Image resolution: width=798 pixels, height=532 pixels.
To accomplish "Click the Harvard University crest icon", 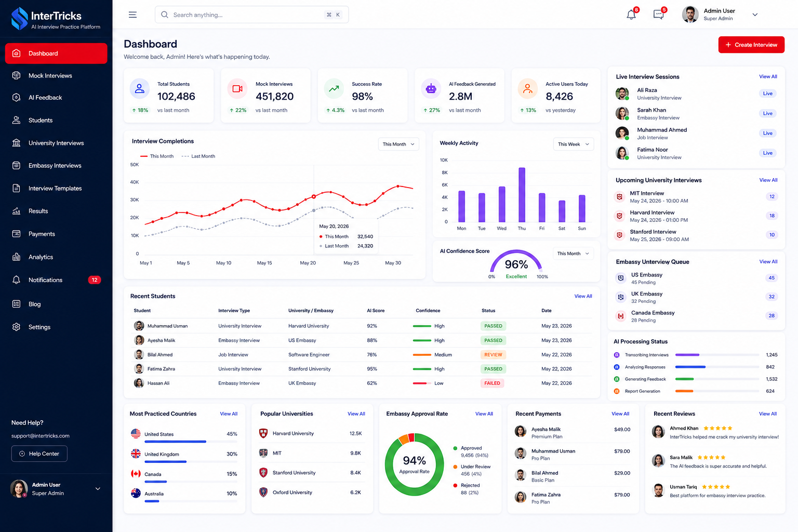I will click(x=263, y=433).
